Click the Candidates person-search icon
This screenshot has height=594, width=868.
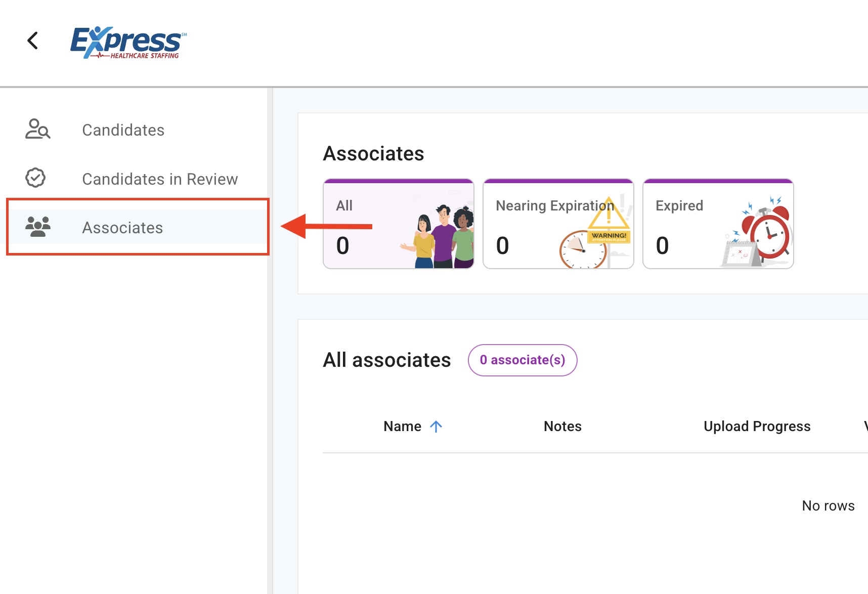[x=37, y=129]
